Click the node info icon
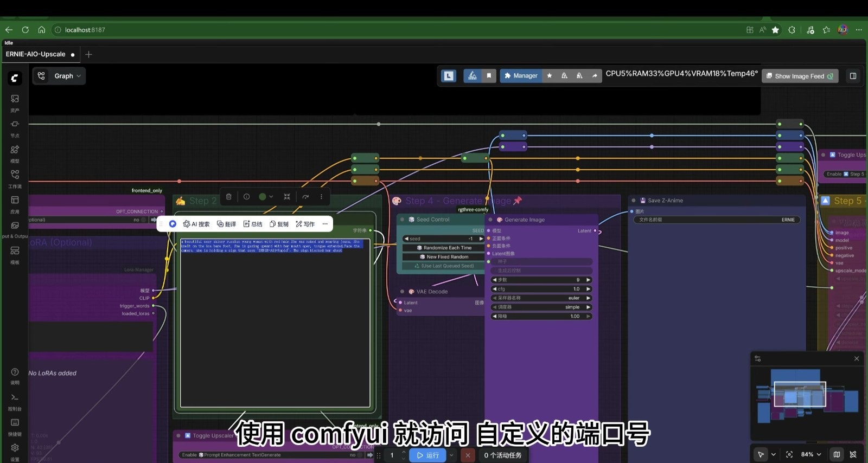This screenshot has width=868, height=463. pyautogui.click(x=246, y=197)
